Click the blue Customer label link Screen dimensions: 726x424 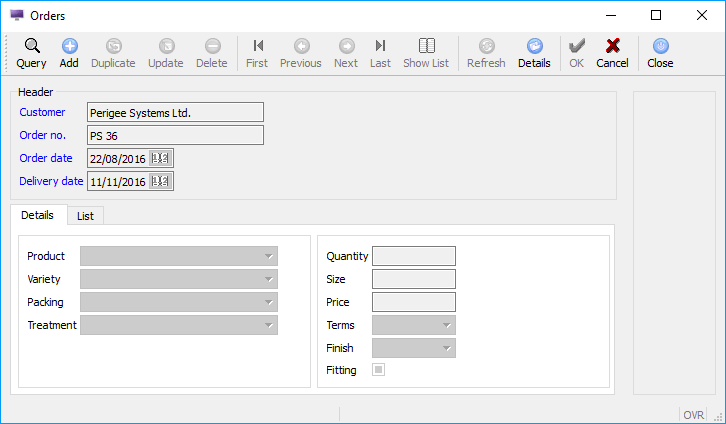pos(42,112)
